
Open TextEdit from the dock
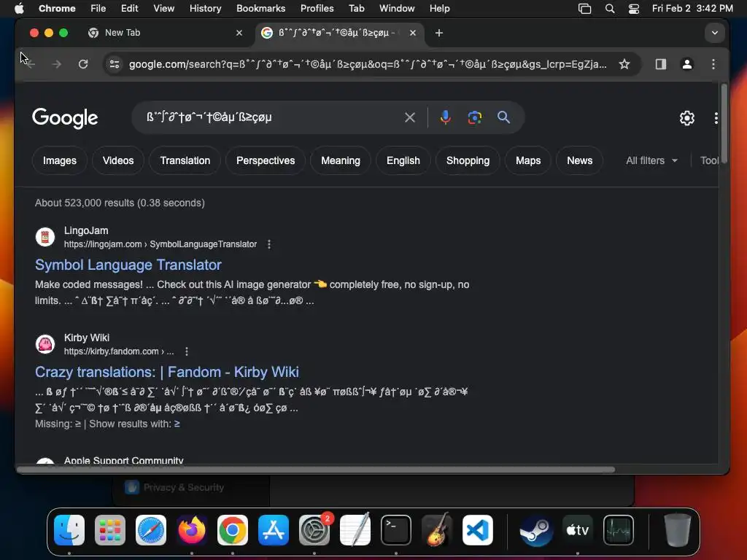(355, 530)
